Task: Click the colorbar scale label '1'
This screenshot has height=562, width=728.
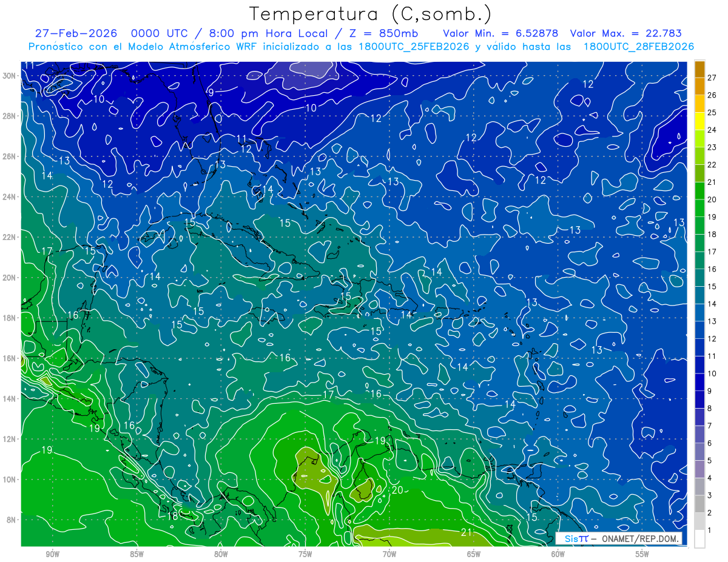Action: pyautogui.click(x=710, y=530)
